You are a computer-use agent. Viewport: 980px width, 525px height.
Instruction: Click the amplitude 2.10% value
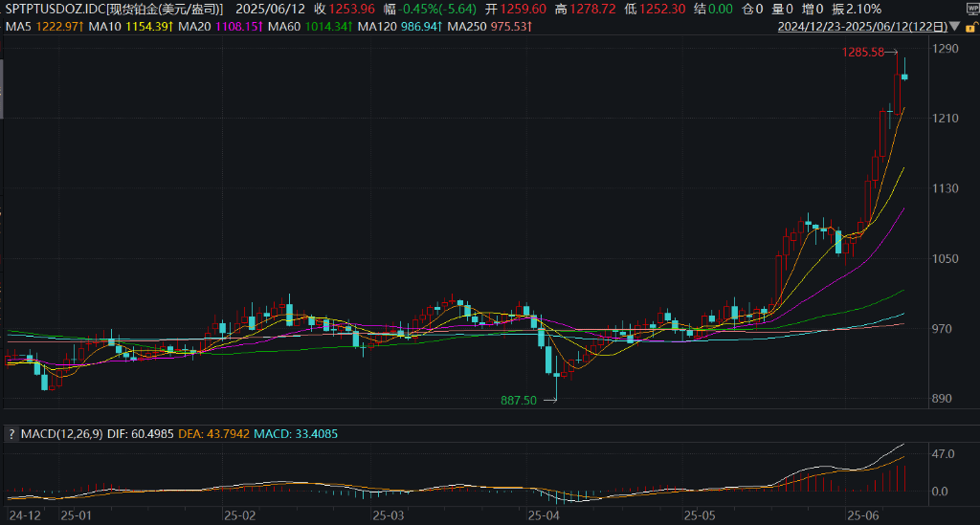tap(864, 10)
